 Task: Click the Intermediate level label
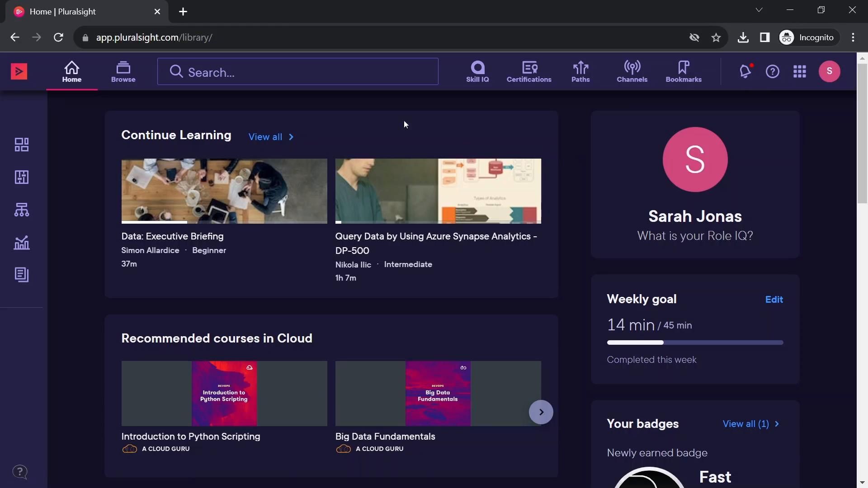[408, 264]
